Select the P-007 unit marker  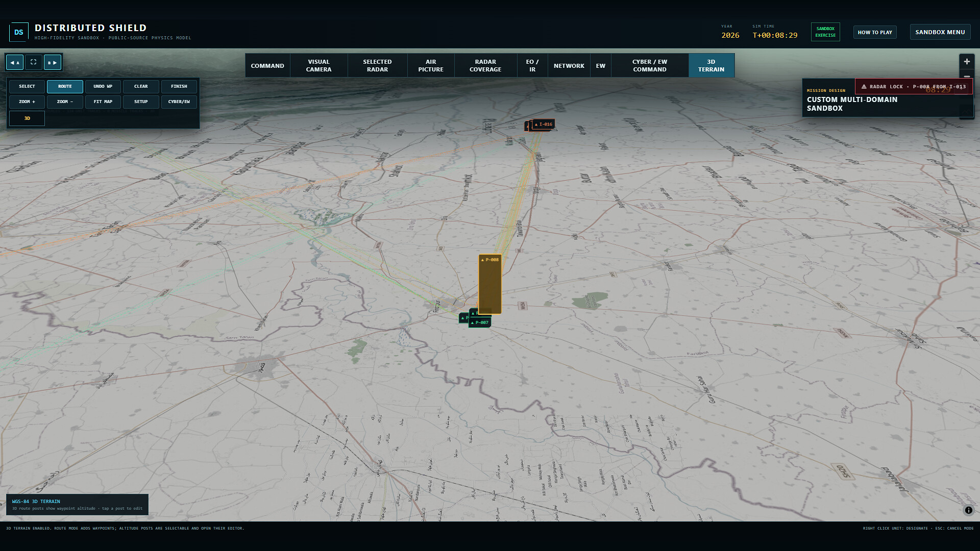(x=480, y=322)
